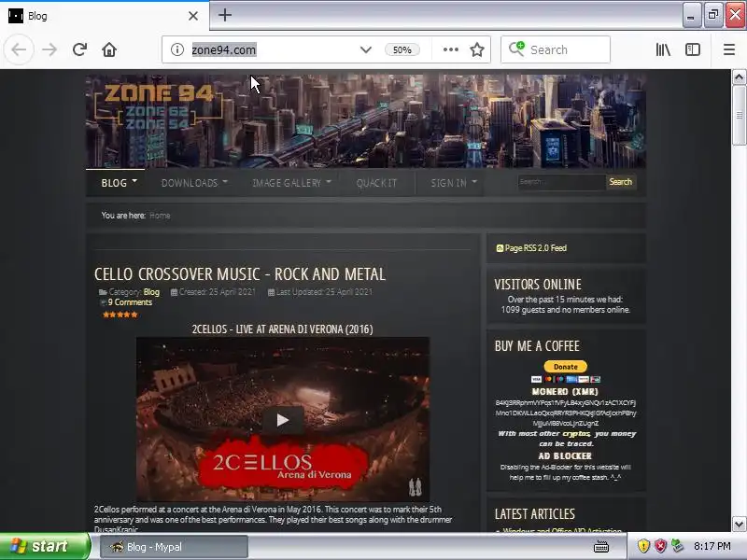Open the QUACKIT menu item
The height and width of the screenshot is (560, 747).
[x=376, y=183]
